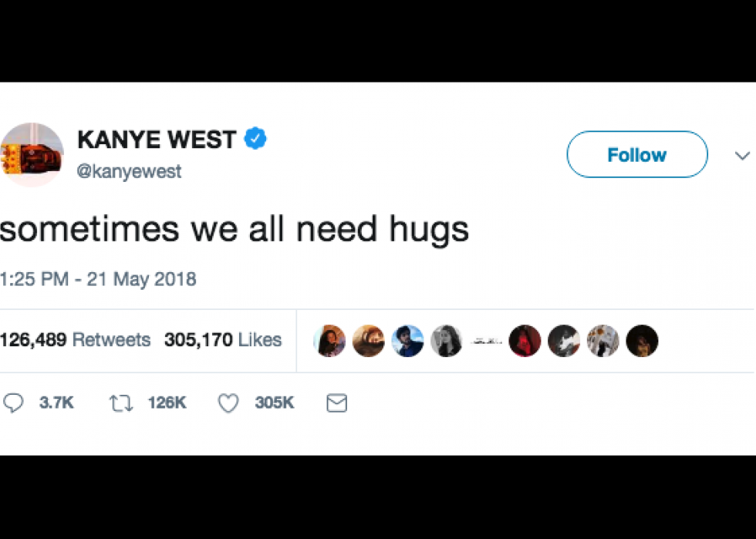Follow the @kanyewest account
Screen dimensions: 756x539
637,154
